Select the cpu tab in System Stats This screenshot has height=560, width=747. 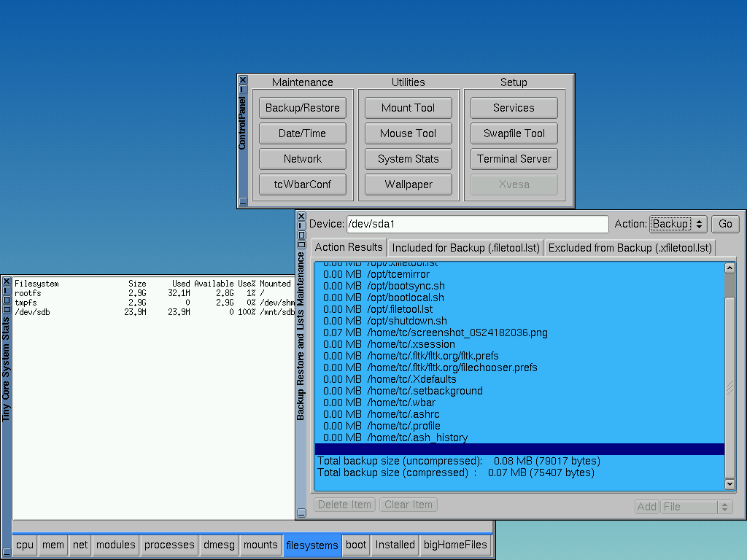(25, 545)
